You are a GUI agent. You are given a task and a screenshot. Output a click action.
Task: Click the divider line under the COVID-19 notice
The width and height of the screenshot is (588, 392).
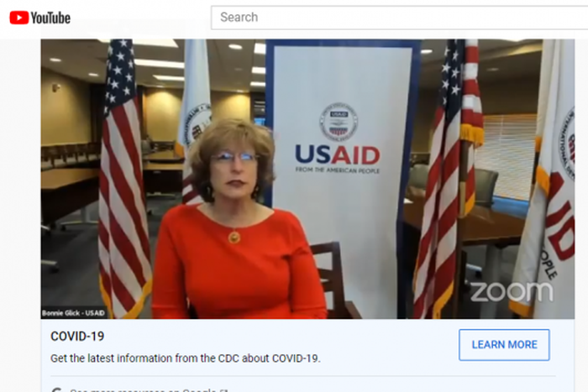303,376
